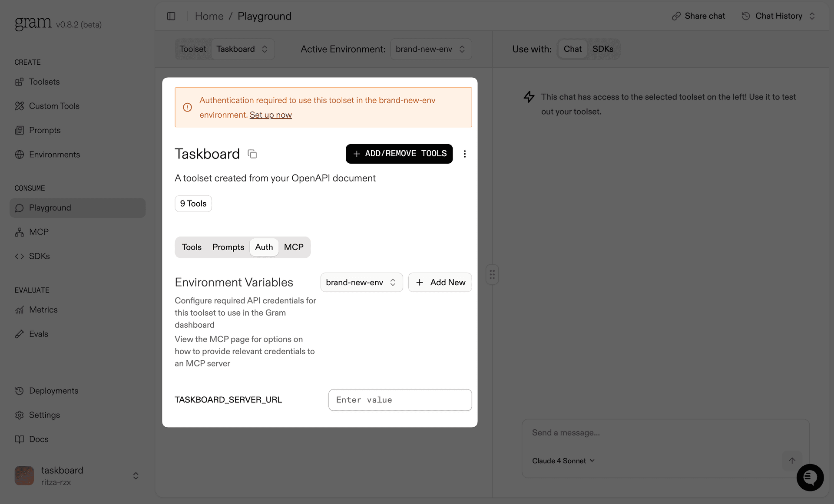Screen dimensions: 834x504
Task: Open MCP from the sidebar
Action: click(x=38, y=231)
